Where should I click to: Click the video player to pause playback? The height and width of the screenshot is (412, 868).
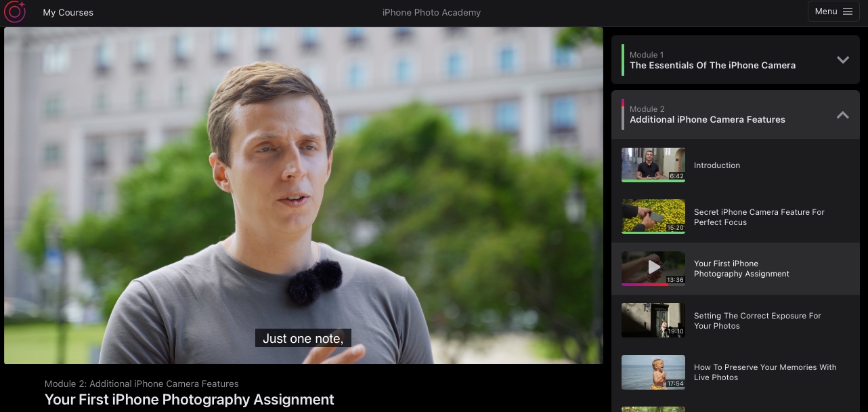(x=303, y=195)
